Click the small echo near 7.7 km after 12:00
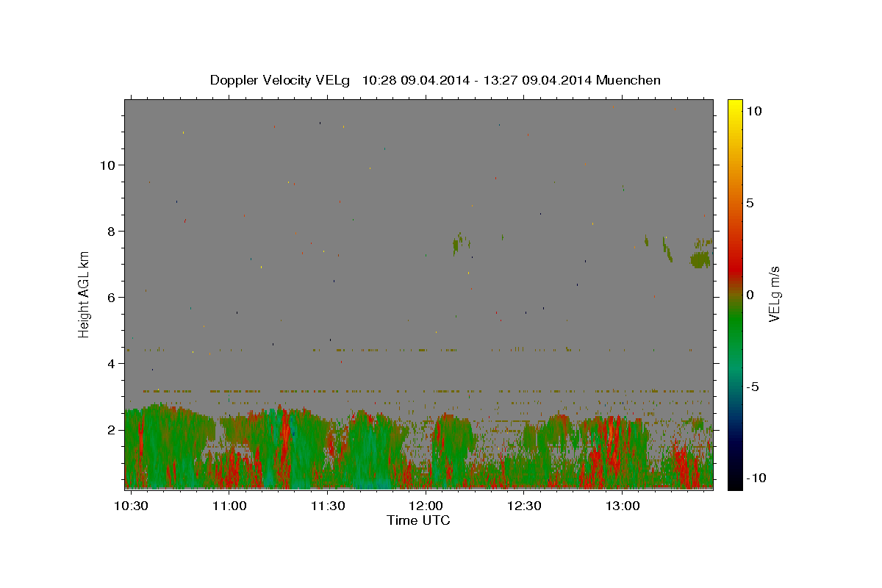This screenshot has width=882, height=588. [461, 243]
